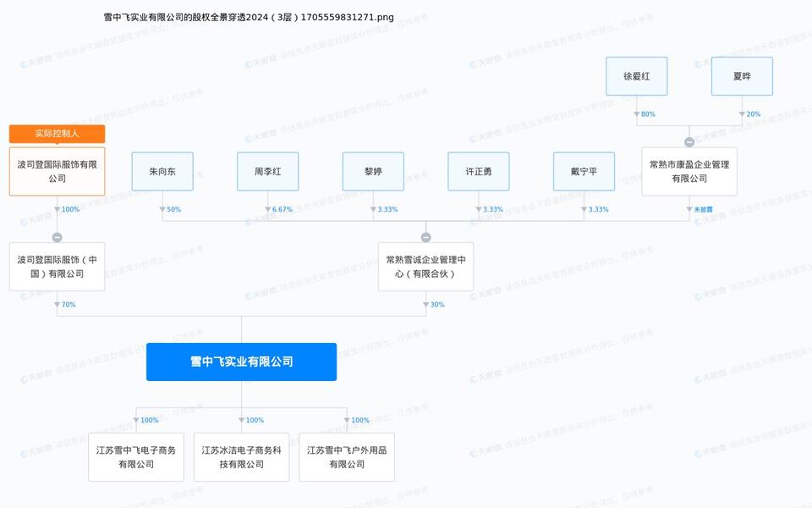
Task: Open the 波司登国际服饰（中国）有限公司 node
Action: 57,267
